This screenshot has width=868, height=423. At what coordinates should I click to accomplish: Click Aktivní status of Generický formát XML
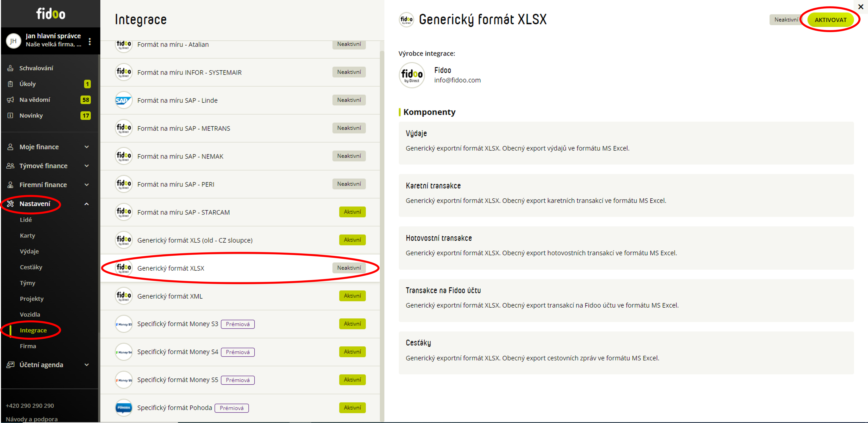pyautogui.click(x=352, y=296)
